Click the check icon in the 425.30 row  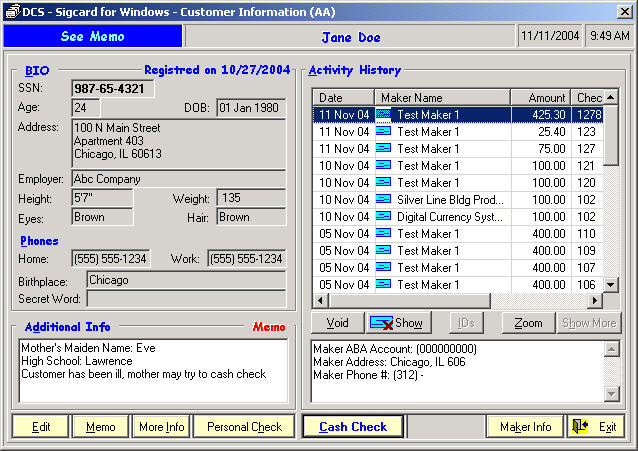click(383, 114)
